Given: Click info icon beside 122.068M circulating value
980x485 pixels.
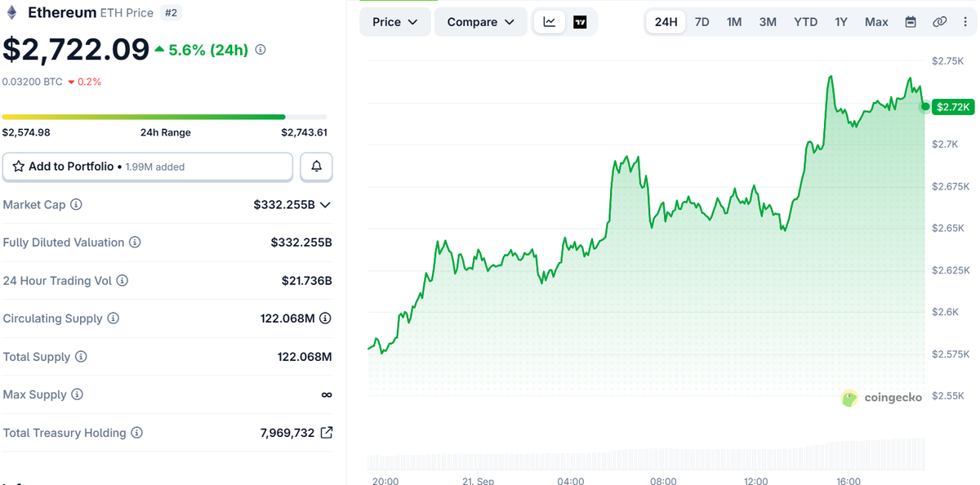Looking at the screenshot, I should tap(325, 318).
